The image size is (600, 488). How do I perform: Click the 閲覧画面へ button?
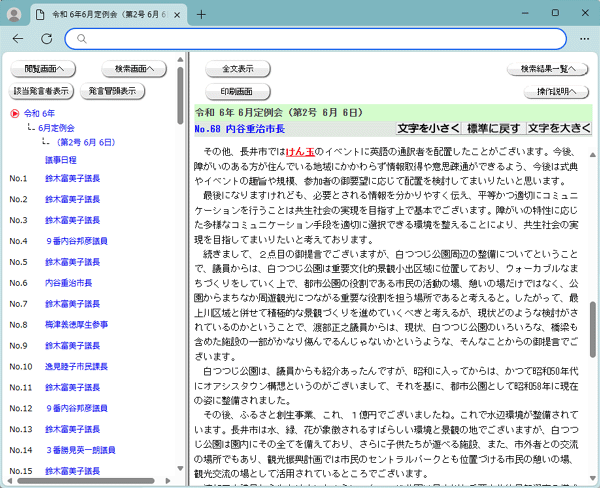pyautogui.click(x=43, y=69)
